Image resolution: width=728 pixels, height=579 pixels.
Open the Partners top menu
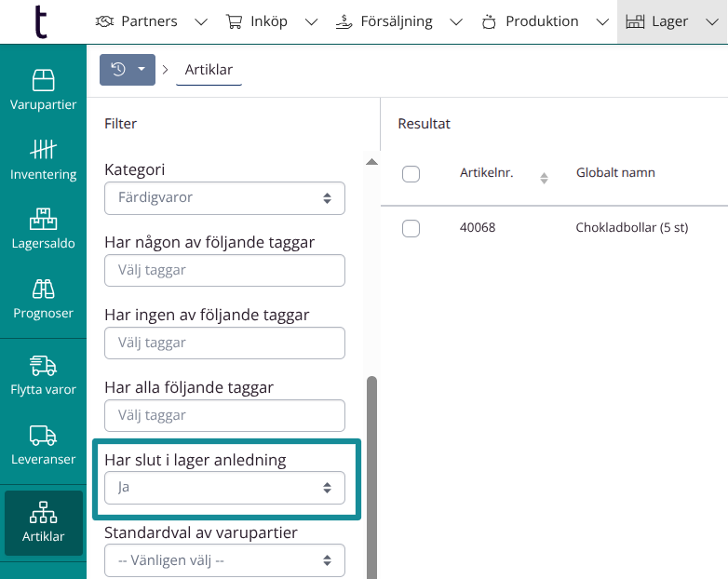click(x=149, y=21)
